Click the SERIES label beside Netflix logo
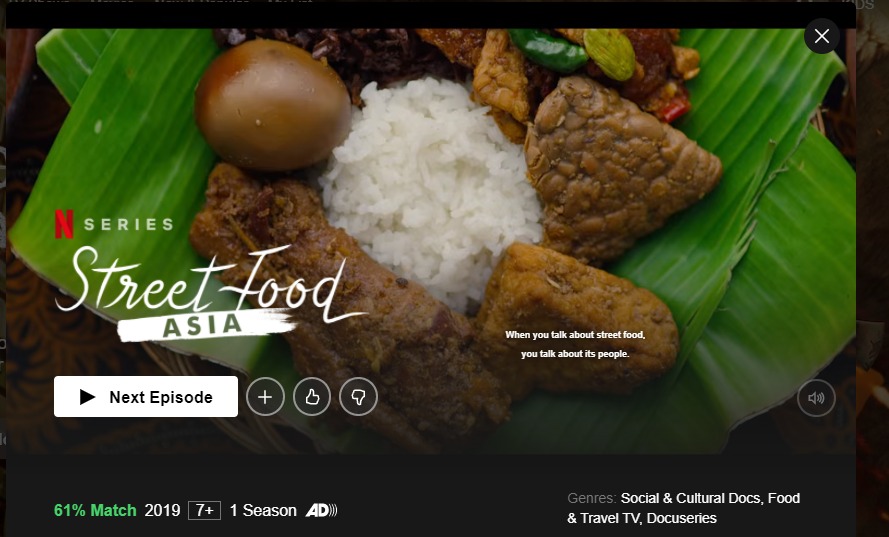The image size is (889, 537). 129,225
